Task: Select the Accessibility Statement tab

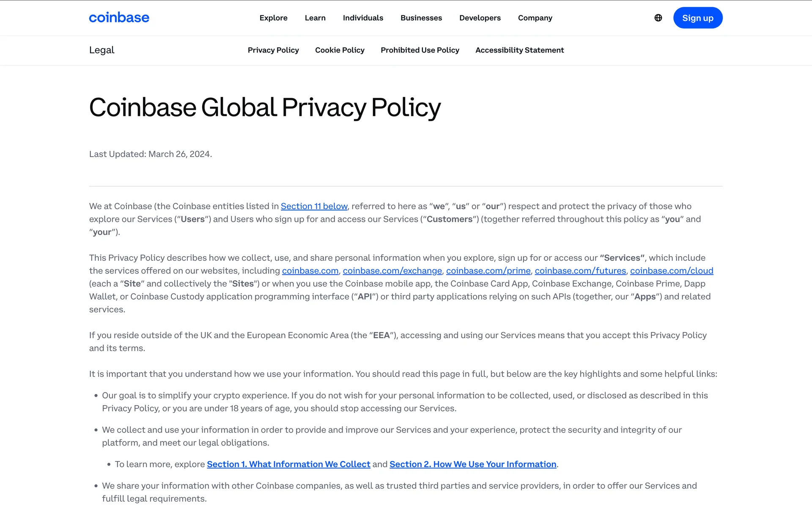Action: [519, 50]
